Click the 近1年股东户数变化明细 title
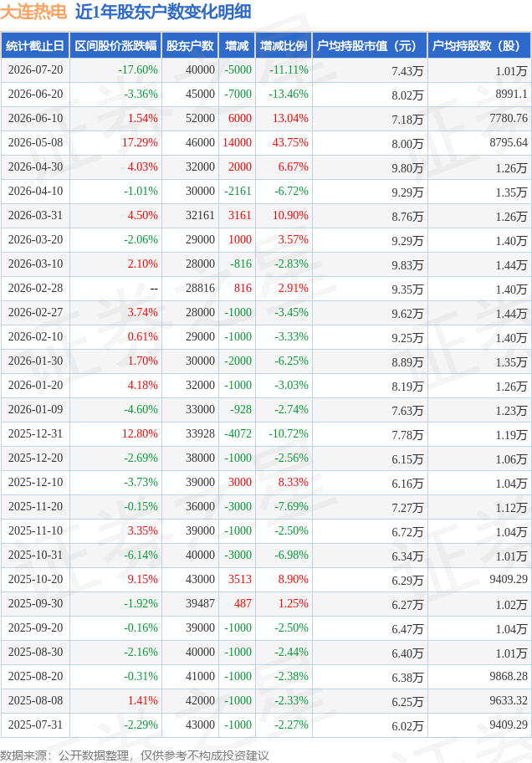 tap(163, 12)
